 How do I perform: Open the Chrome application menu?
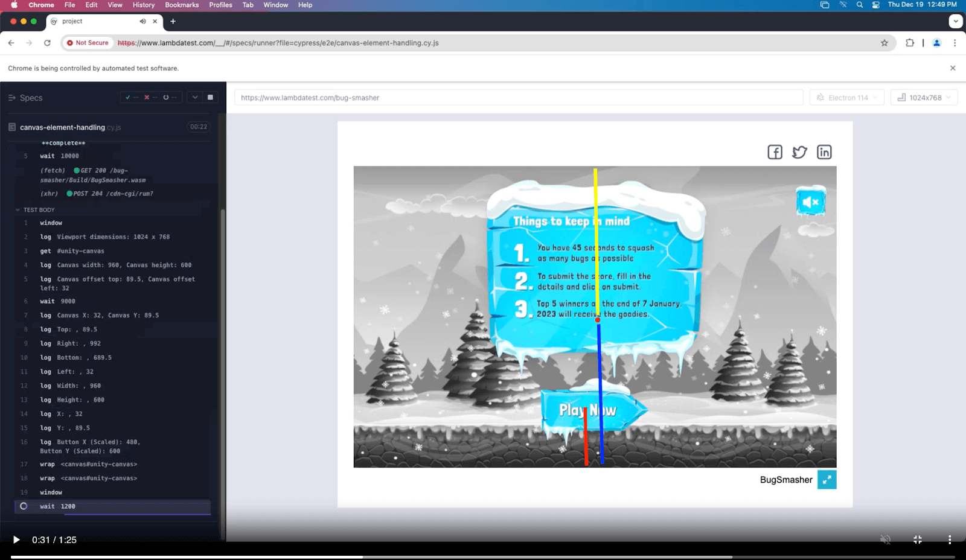point(41,5)
